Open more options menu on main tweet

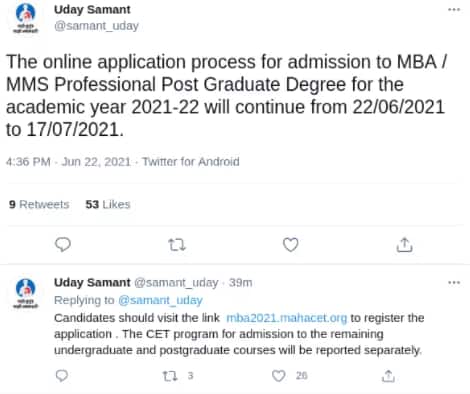(x=454, y=9)
